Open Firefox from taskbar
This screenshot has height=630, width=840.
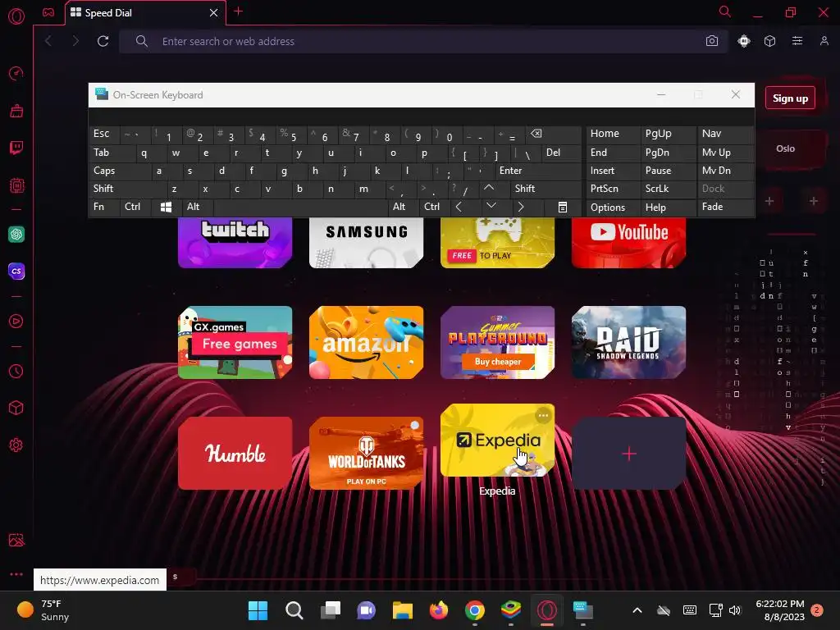tap(439, 609)
